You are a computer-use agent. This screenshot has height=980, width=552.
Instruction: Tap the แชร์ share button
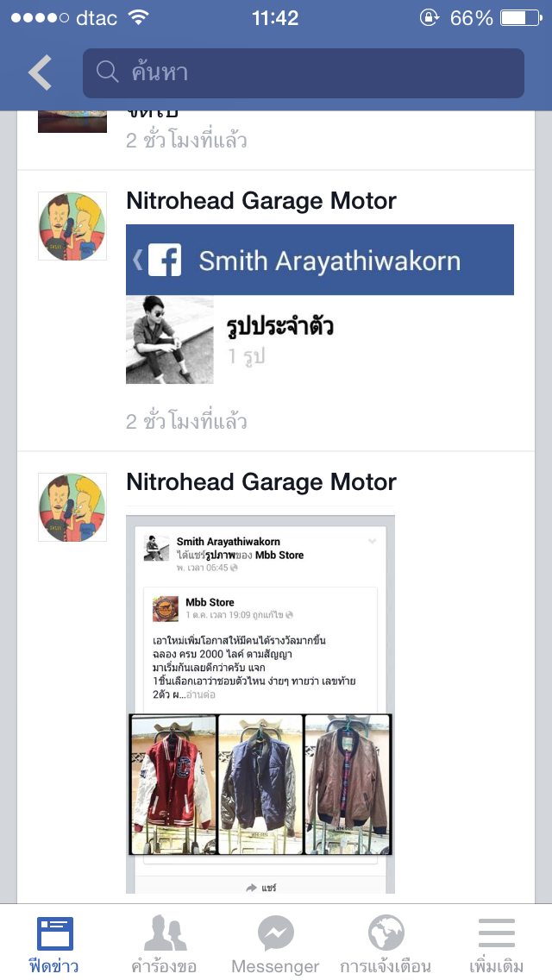[261, 888]
